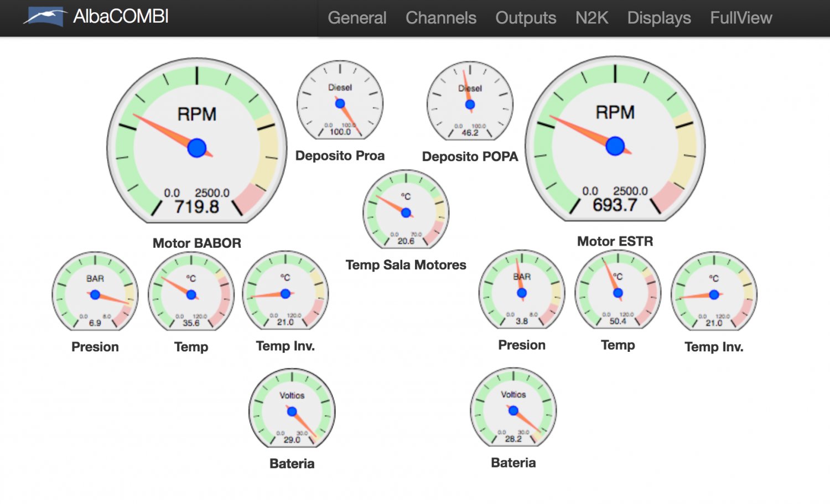830x504 pixels.
Task: Select right Bateria gauge reading 28.2
Action: tap(513, 408)
